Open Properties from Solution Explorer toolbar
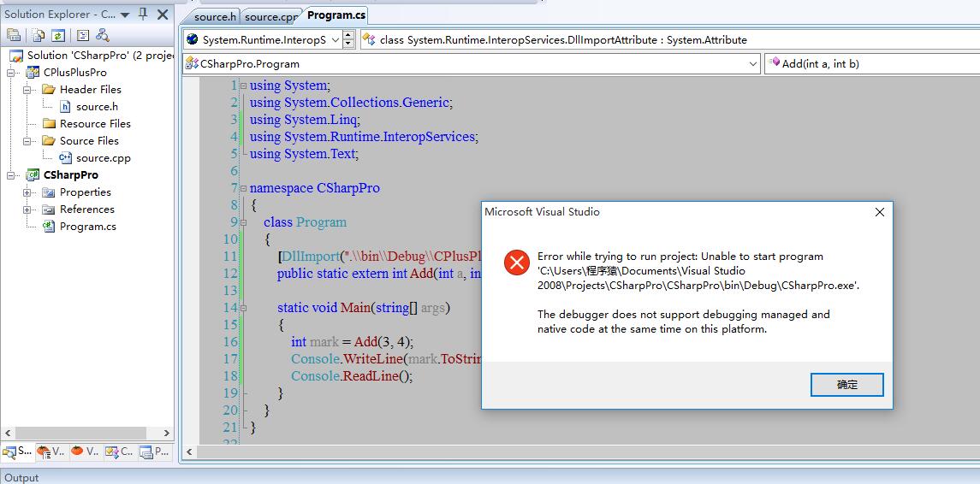 click(13, 35)
